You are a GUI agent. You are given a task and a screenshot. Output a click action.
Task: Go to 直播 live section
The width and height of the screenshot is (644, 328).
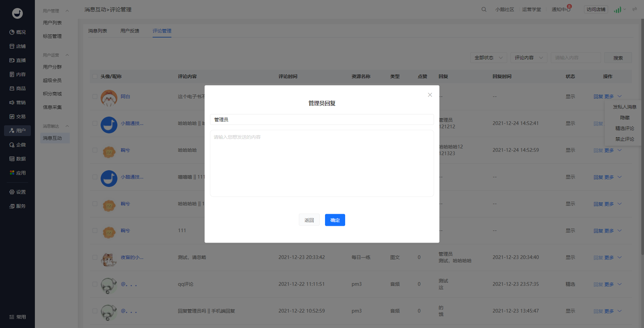(17, 60)
